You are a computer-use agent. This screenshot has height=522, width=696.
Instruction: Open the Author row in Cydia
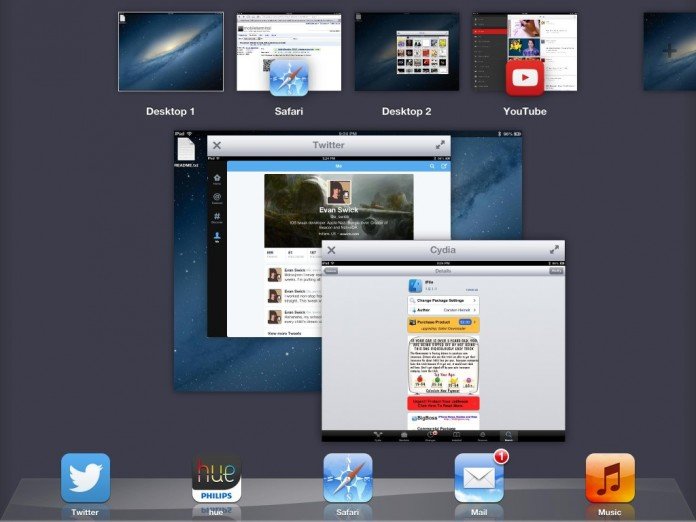(443, 310)
